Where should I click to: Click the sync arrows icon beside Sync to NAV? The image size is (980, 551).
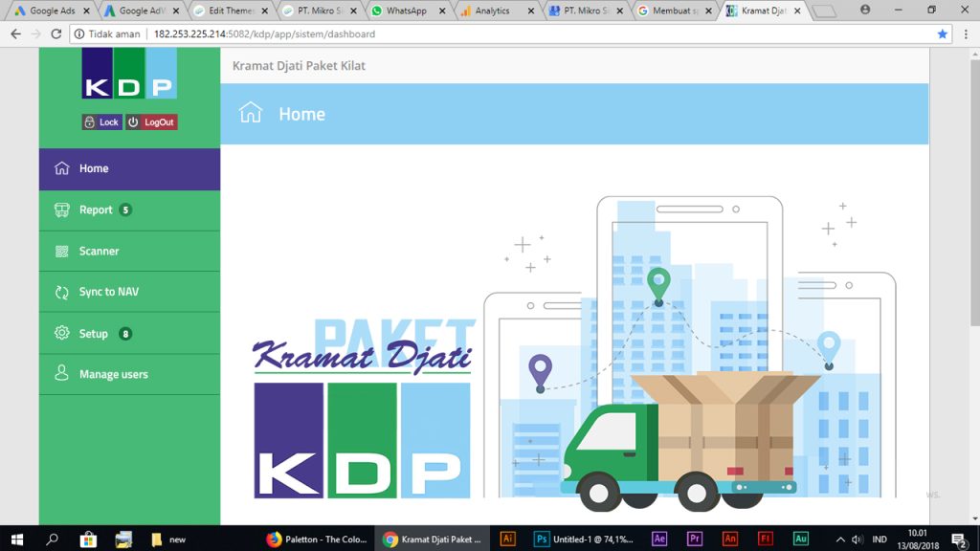click(x=62, y=292)
